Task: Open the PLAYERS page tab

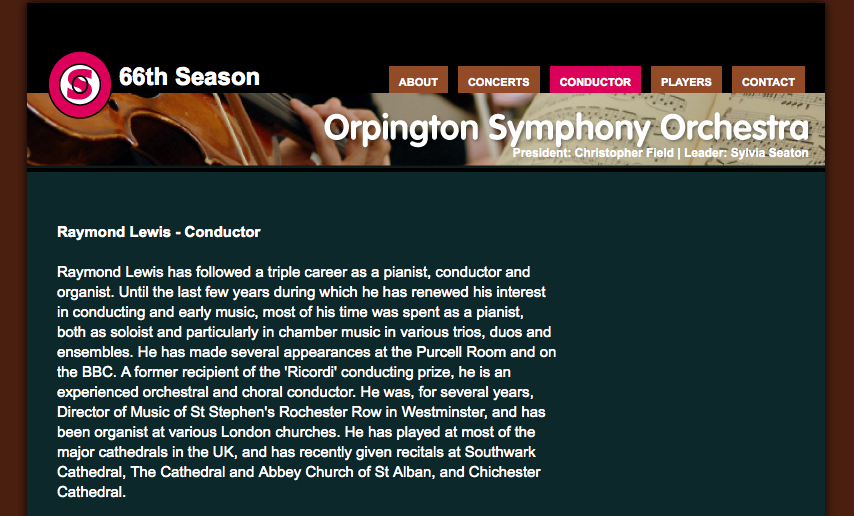Action: pyautogui.click(x=686, y=80)
